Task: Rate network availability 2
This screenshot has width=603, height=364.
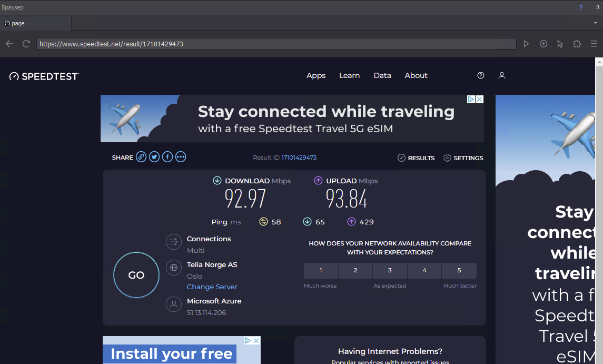Action: pos(355,271)
